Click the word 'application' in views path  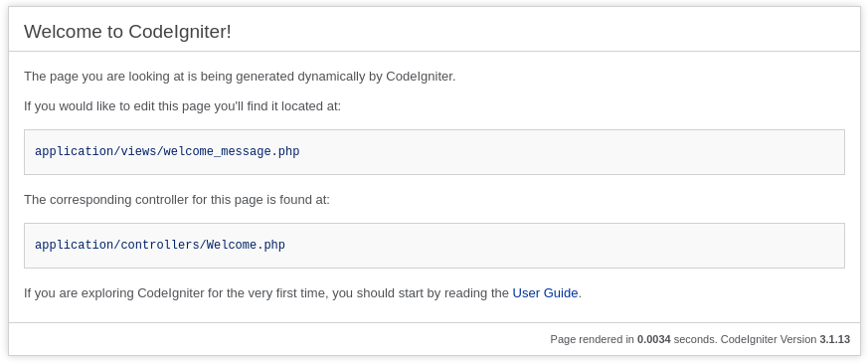pos(74,151)
